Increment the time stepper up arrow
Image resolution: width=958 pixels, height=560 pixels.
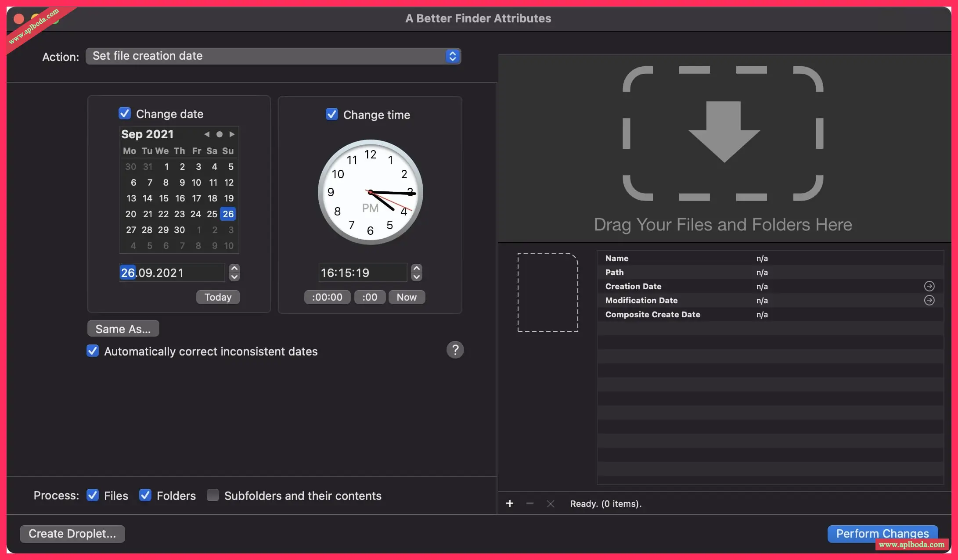[417, 268]
